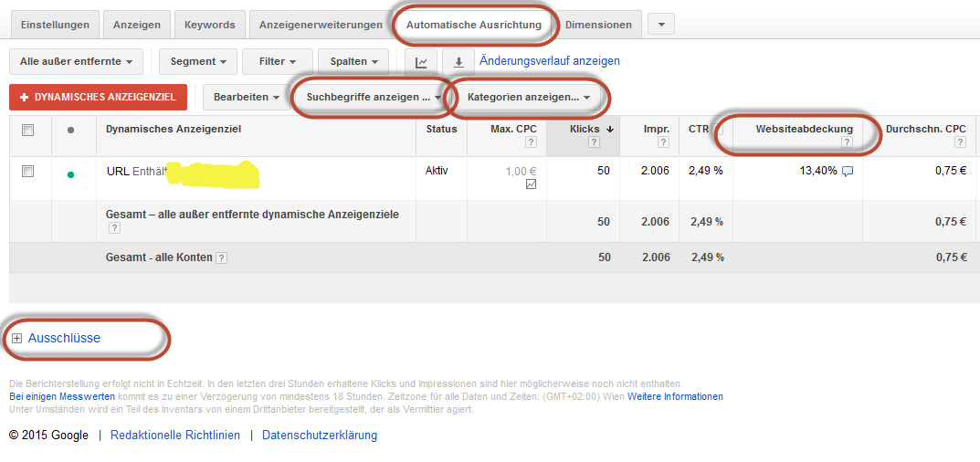
Task: Open Websiteabdeckung column help icon
Action: (847, 142)
